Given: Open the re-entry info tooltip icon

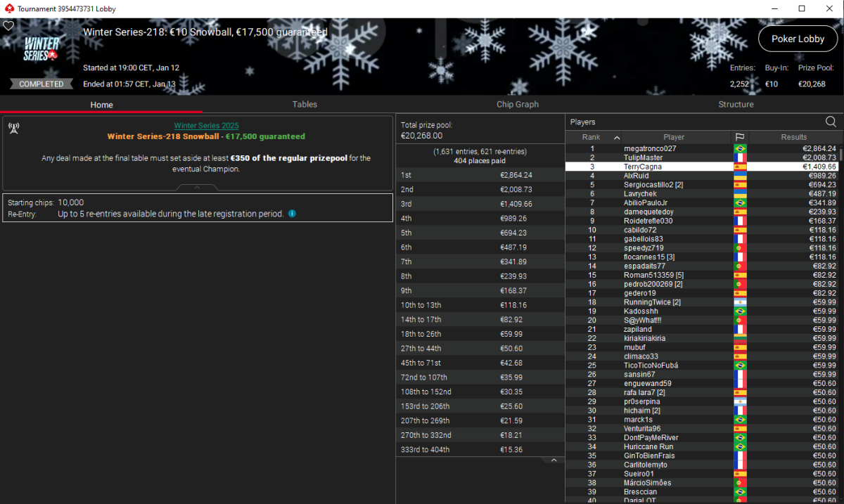Looking at the screenshot, I should pyautogui.click(x=292, y=214).
